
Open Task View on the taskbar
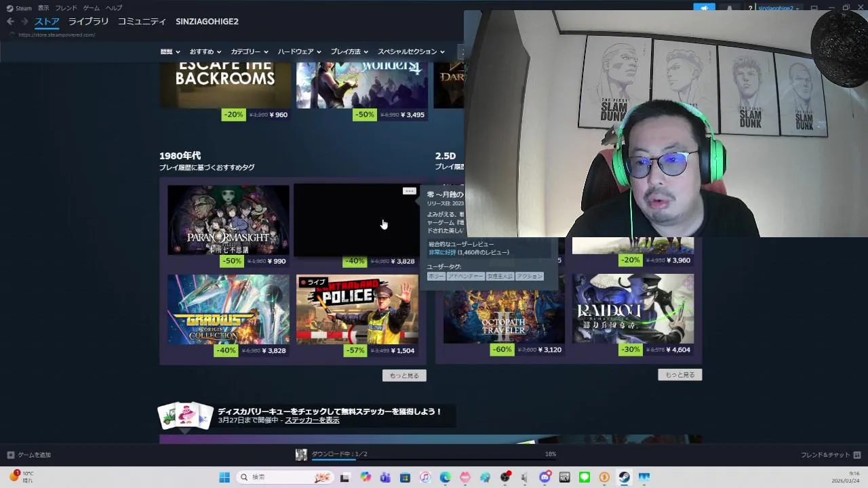344,477
